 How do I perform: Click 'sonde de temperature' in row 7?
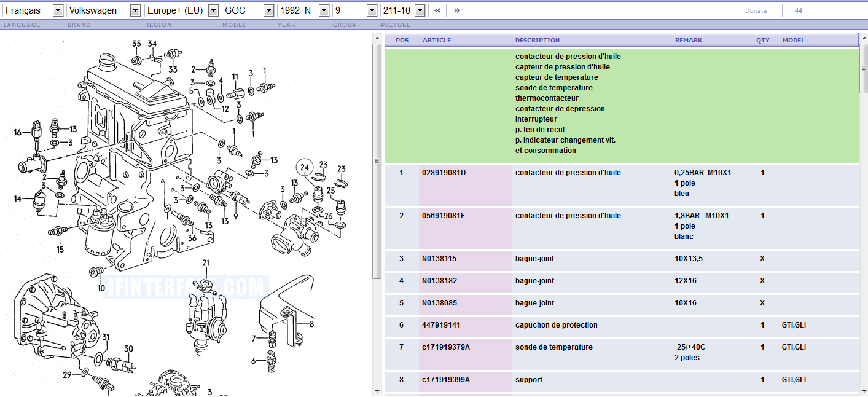[x=554, y=347]
